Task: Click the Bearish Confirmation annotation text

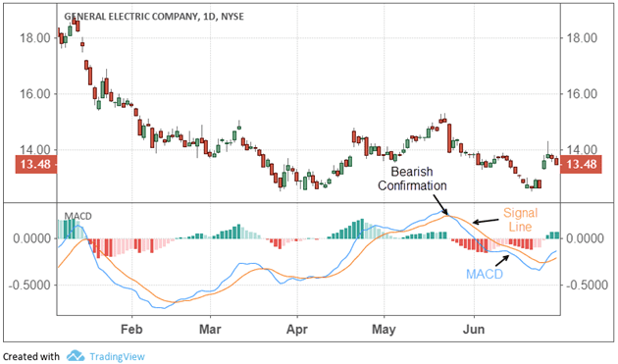Action: 412,179
